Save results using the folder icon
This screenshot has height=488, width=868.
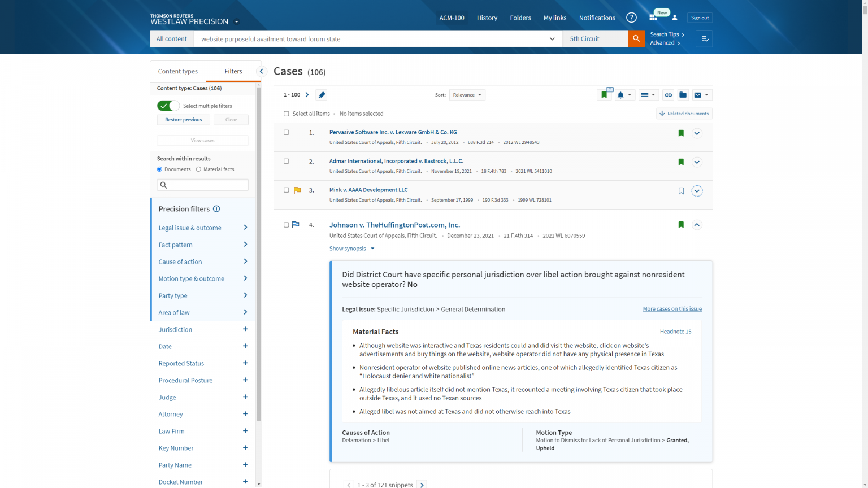683,95
